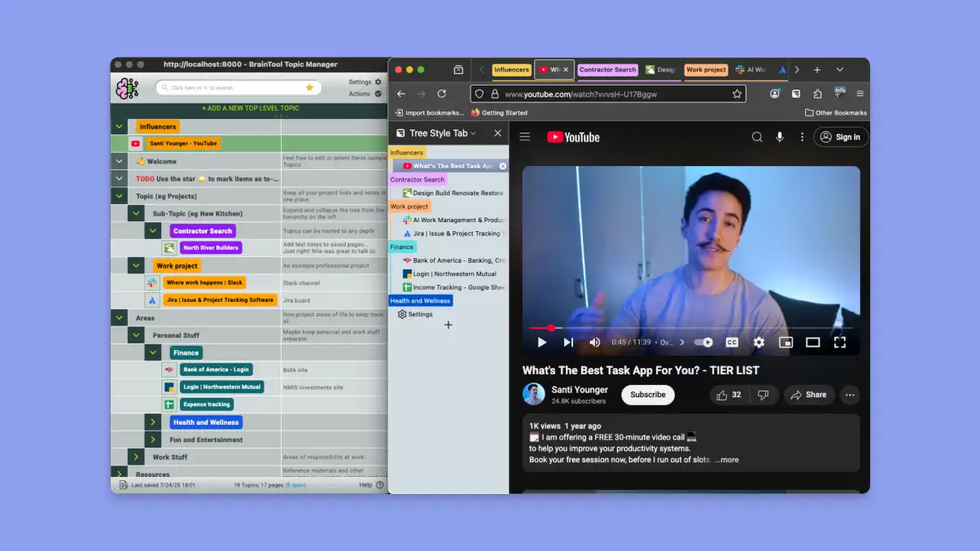Reload the YouTube page
Image resolution: width=980 pixels, height=551 pixels.
click(x=441, y=94)
